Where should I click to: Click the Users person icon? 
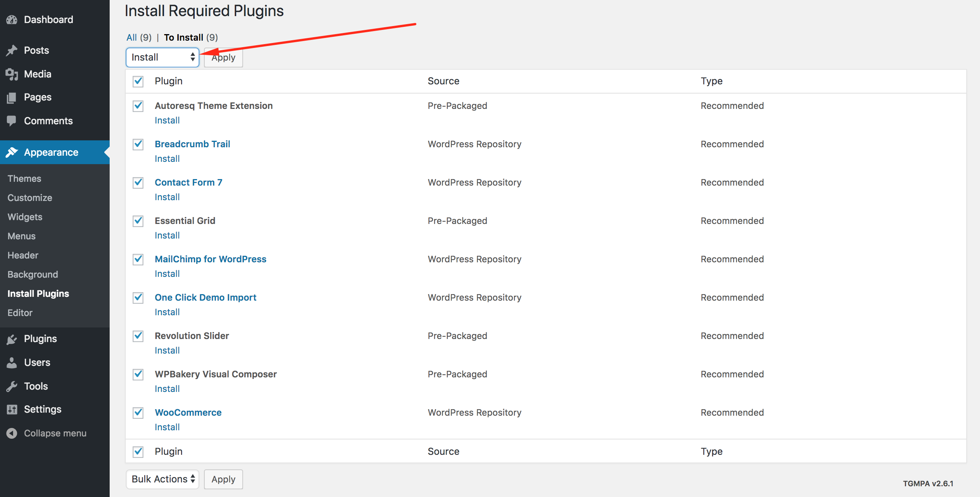12,362
